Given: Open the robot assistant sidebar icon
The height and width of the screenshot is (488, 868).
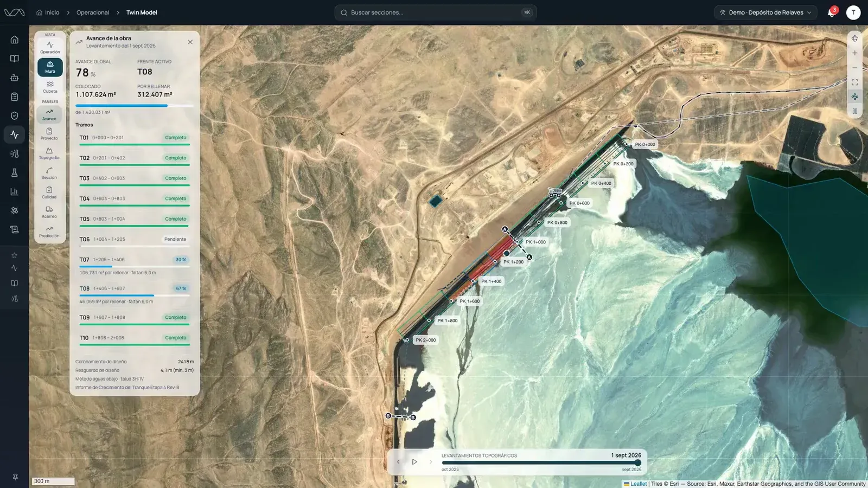Looking at the screenshot, I should (x=15, y=78).
